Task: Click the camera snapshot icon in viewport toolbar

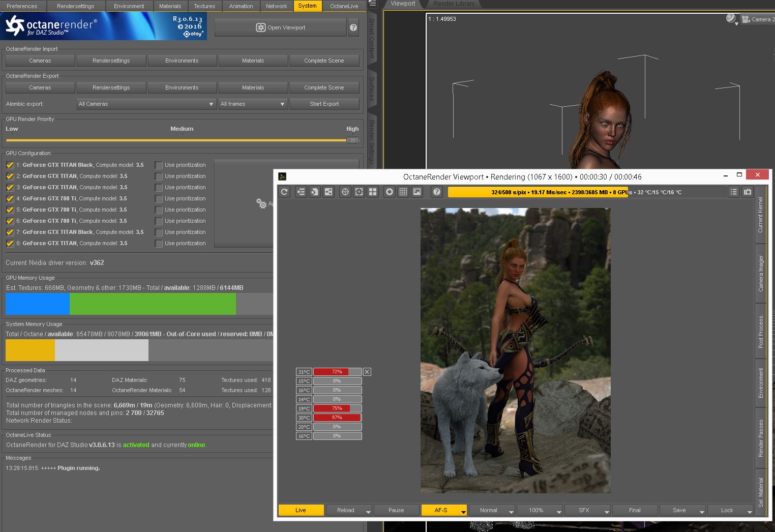Action: (747, 192)
